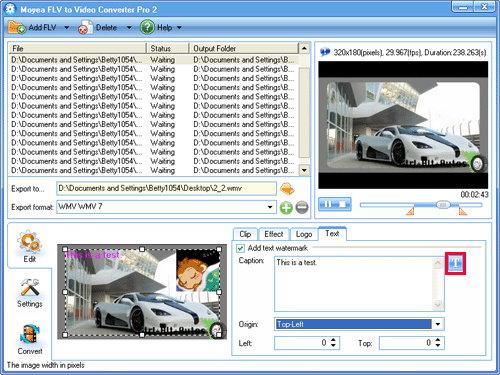Click the playback seek slider handle
The image size is (500, 375).
click(x=443, y=205)
